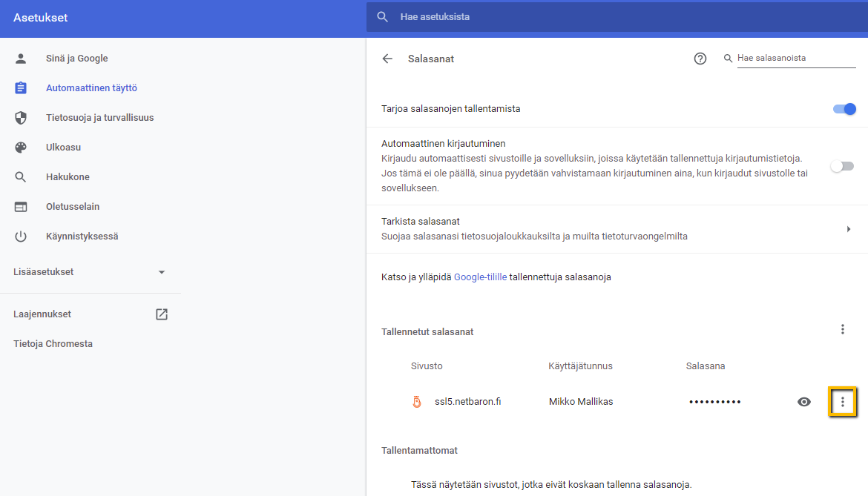Open the external link icon for Laajennukset
This screenshot has width=868, height=496.
coord(162,314)
